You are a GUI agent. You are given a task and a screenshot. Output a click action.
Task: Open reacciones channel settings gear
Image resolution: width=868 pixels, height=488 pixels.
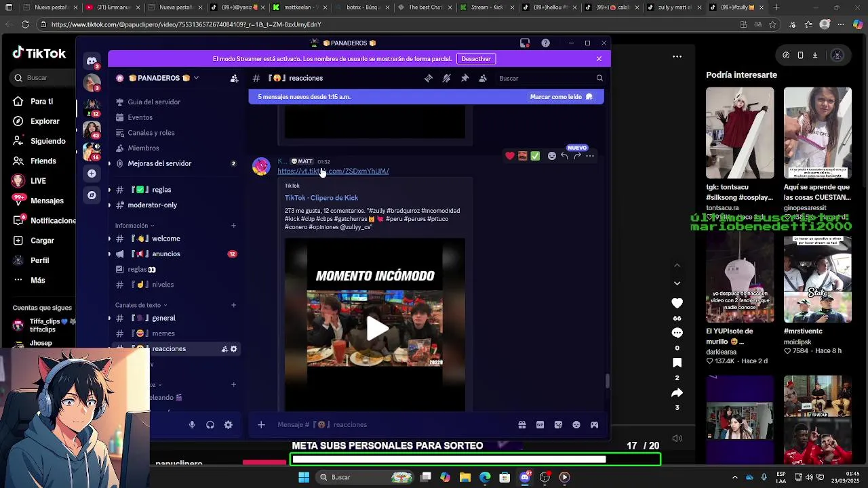point(234,349)
